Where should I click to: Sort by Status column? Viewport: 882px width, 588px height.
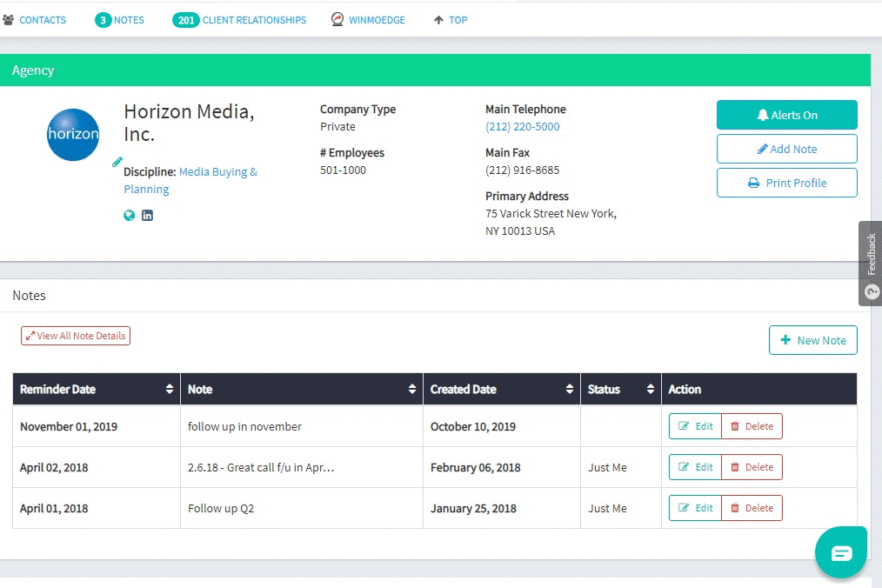click(x=621, y=389)
